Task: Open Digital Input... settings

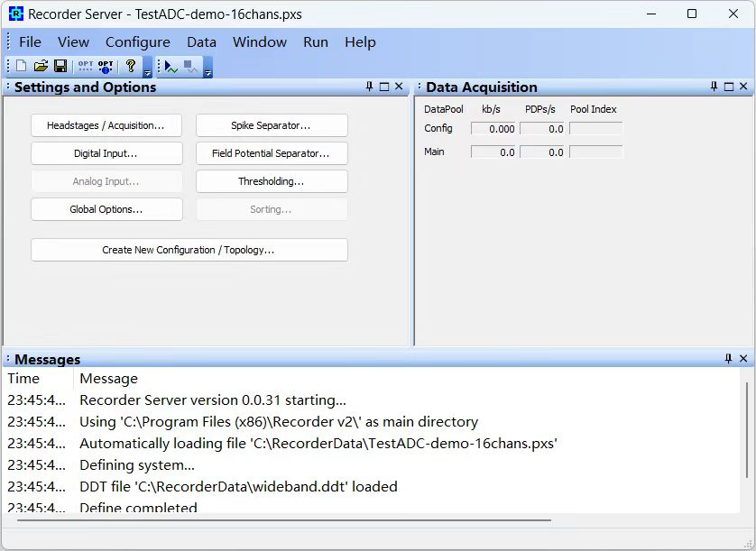Action: 106,153
